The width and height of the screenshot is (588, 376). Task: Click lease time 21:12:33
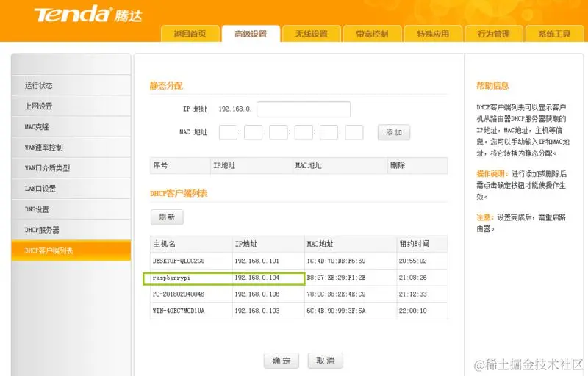412,294
